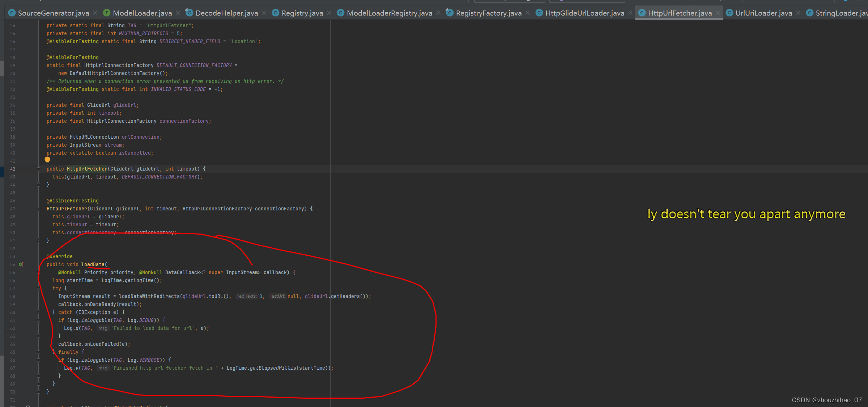Click loadDataWithRedirects call on line 58
The width and height of the screenshot is (868, 407).
149,296
